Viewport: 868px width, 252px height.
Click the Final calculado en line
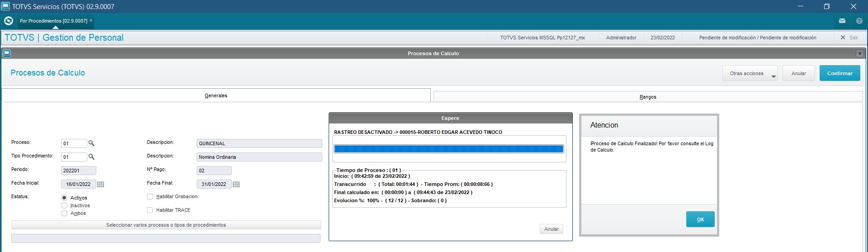(x=403, y=192)
